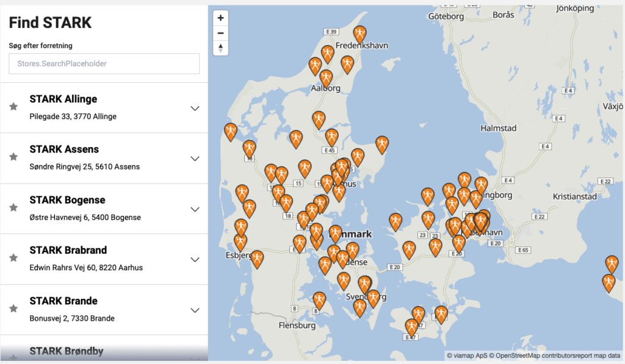This screenshot has width=625, height=364.
Task: Expand STARK Assens store details
Action: 195,159
